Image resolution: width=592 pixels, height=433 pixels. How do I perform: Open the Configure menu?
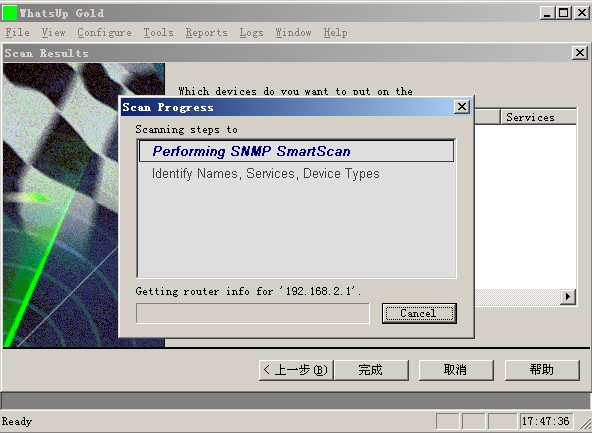pos(104,32)
